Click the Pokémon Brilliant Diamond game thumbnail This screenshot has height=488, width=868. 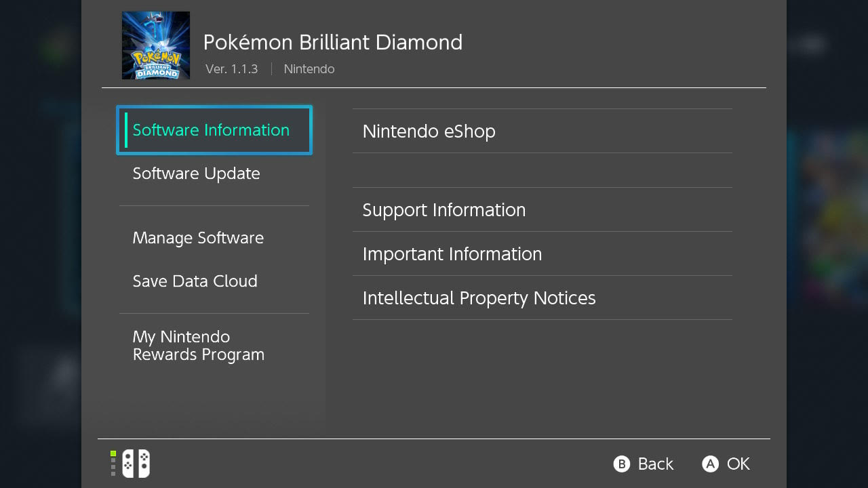click(156, 45)
